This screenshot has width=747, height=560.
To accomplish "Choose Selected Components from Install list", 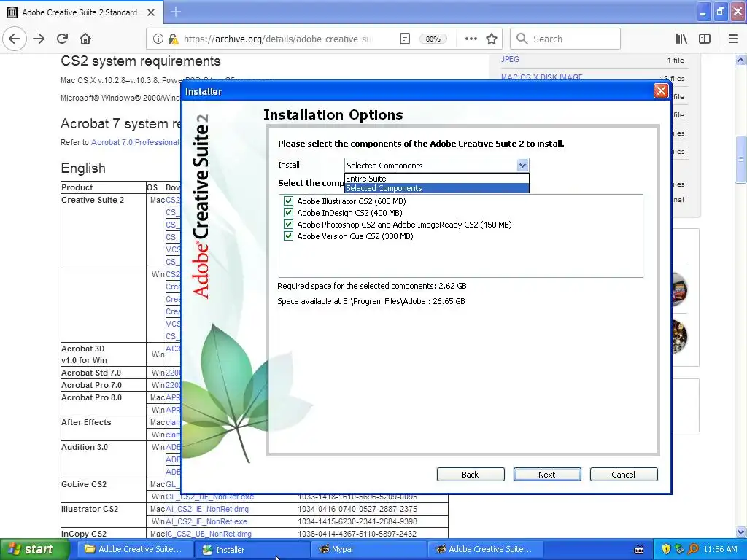I will 436,188.
